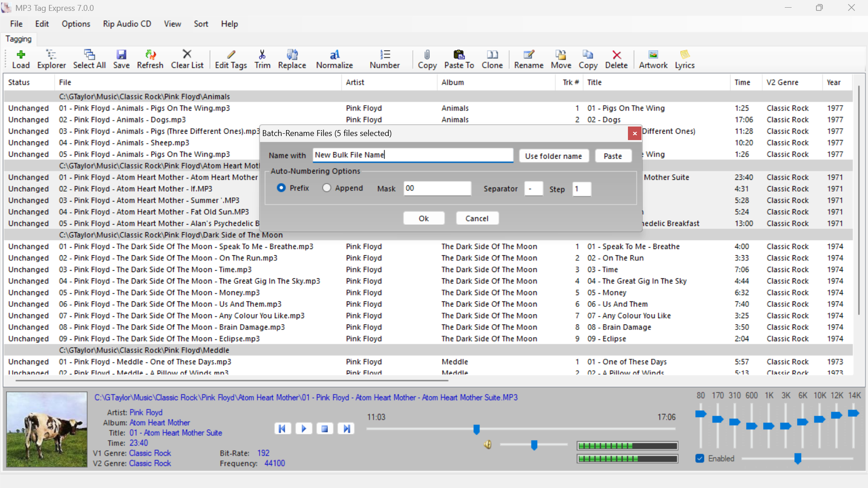868x488 pixels.
Task: Click the Number toolbar icon
Action: [x=385, y=59]
